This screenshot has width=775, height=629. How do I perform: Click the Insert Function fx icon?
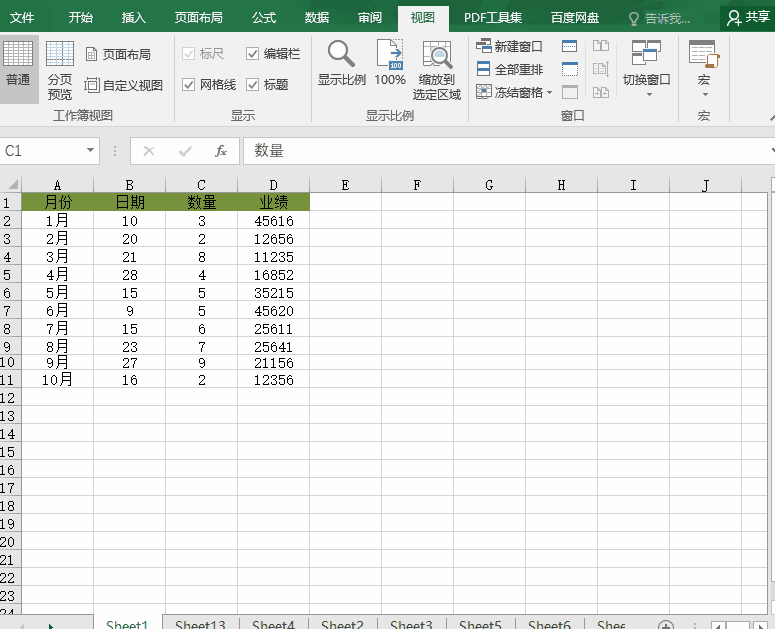[220, 151]
